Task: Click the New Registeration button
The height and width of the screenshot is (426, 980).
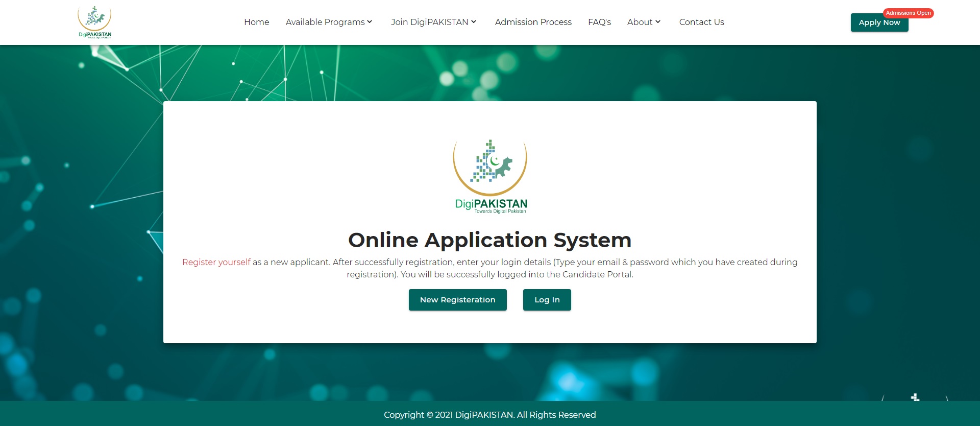Action: click(457, 300)
